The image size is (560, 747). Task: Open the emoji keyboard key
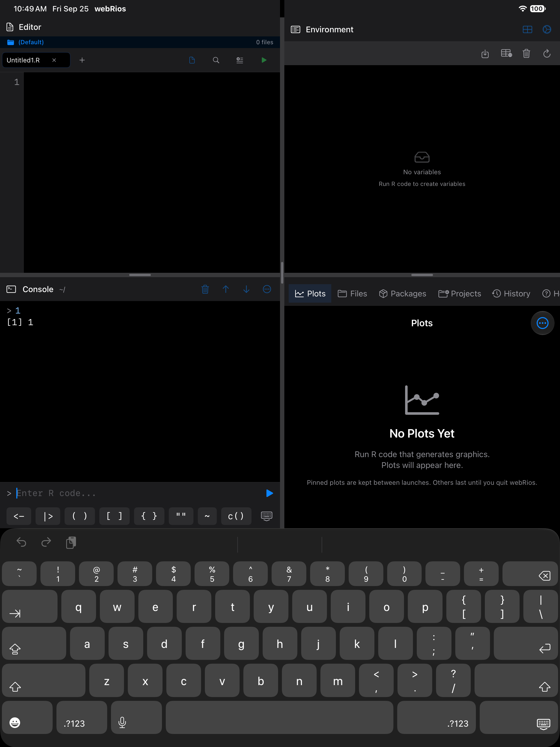pos(27,717)
